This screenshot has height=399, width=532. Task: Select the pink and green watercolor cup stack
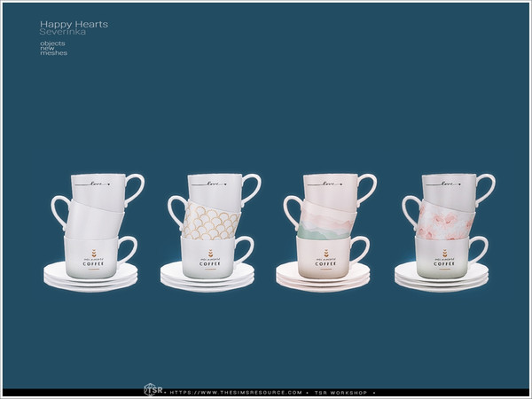[x=326, y=232]
